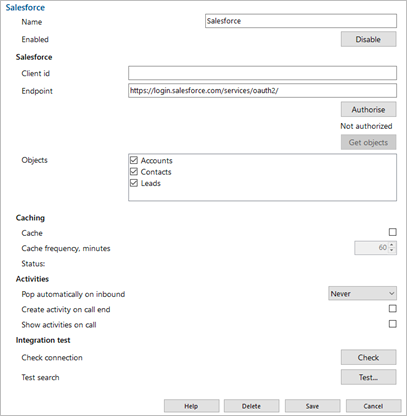Screen dimensions: 407x416
Task: Click the 'Cache frequency, minutes' label
Action: [66, 248]
